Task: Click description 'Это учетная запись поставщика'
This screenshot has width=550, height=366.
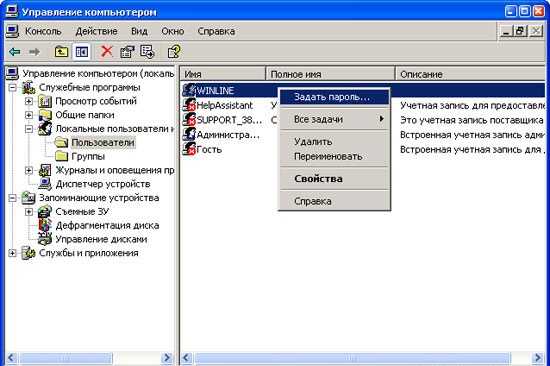Action: click(472, 120)
